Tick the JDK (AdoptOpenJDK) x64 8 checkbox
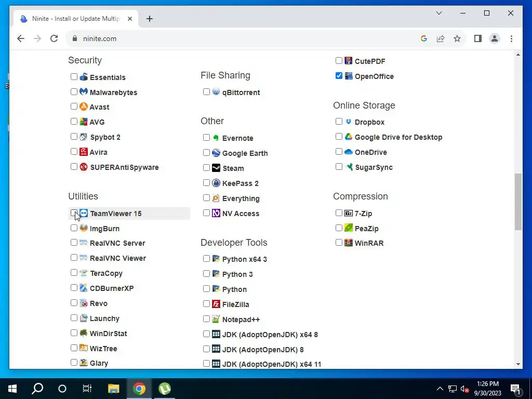The image size is (532, 399). click(206, 334)
